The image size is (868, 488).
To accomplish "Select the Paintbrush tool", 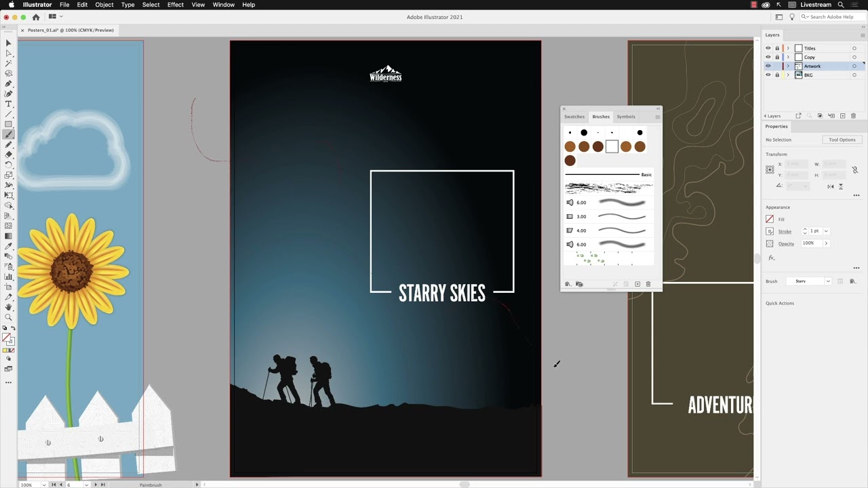I will coord(8,134).
